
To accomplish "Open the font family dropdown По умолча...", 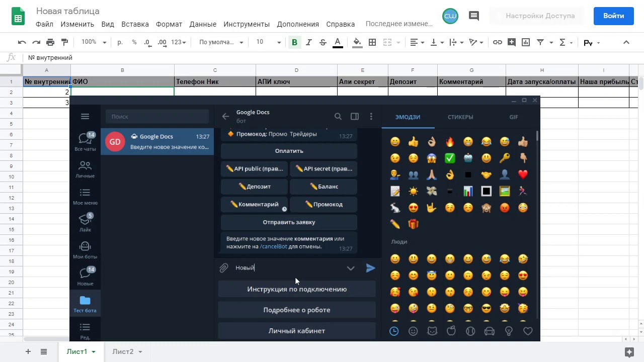I will (221, 42).
